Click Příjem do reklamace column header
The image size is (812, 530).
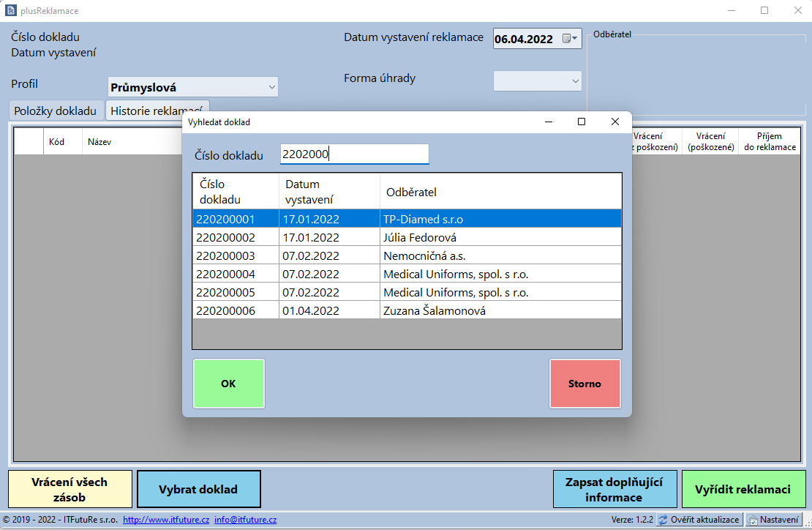pyautogui.click(x=770, y=141)
